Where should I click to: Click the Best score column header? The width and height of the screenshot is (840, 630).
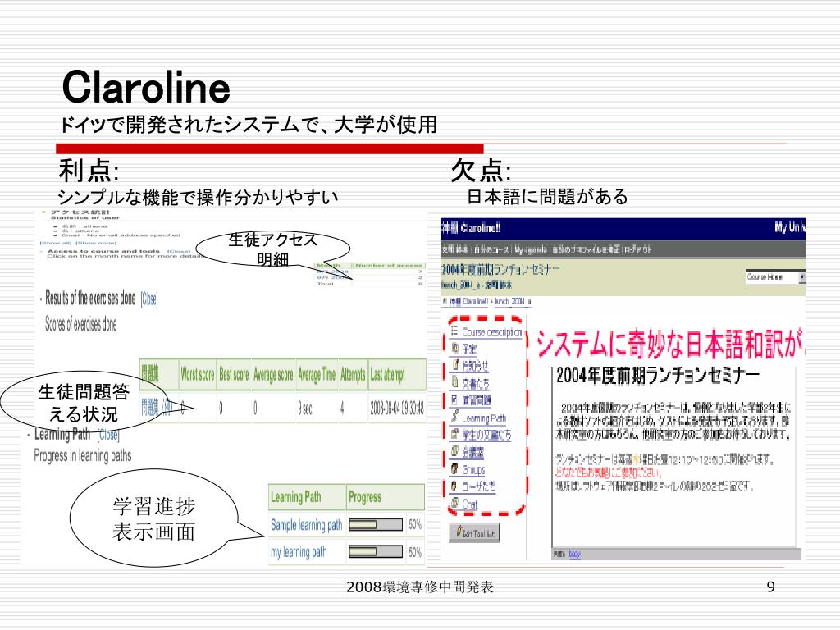(234, 374)
